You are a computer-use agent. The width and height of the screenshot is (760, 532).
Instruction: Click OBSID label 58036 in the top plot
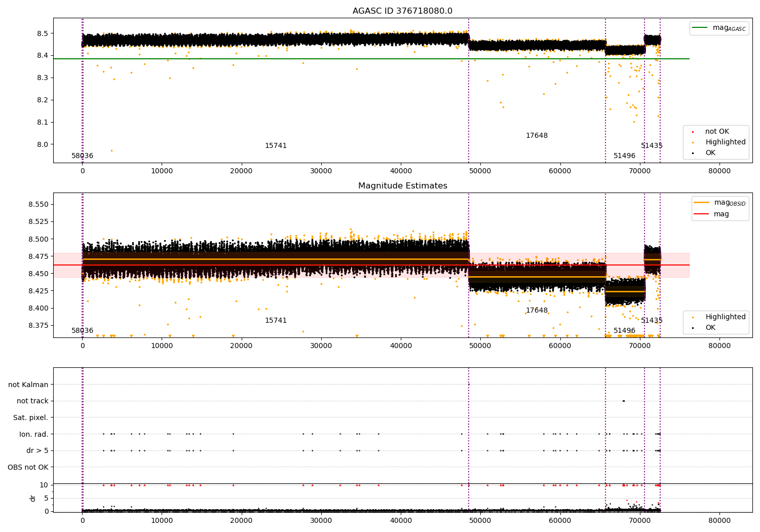[82, 156]
